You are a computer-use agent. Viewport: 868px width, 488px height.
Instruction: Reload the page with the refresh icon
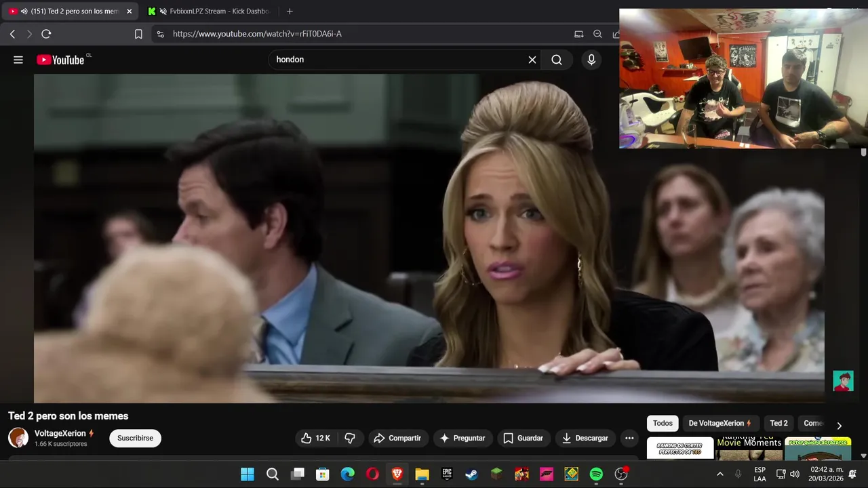(x=46, y=34)
